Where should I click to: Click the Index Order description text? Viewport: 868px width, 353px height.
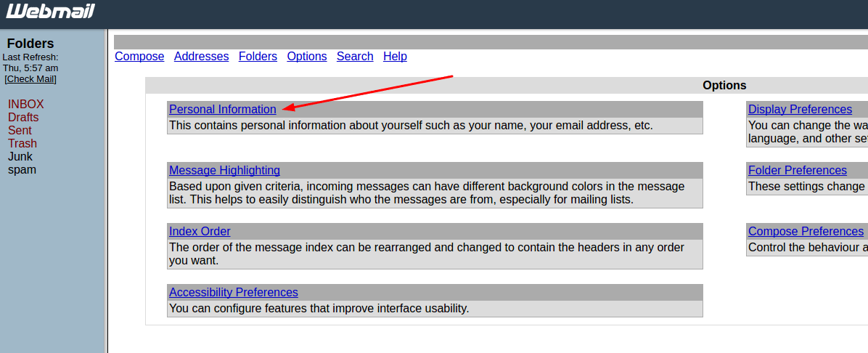[x=427, y=253]
